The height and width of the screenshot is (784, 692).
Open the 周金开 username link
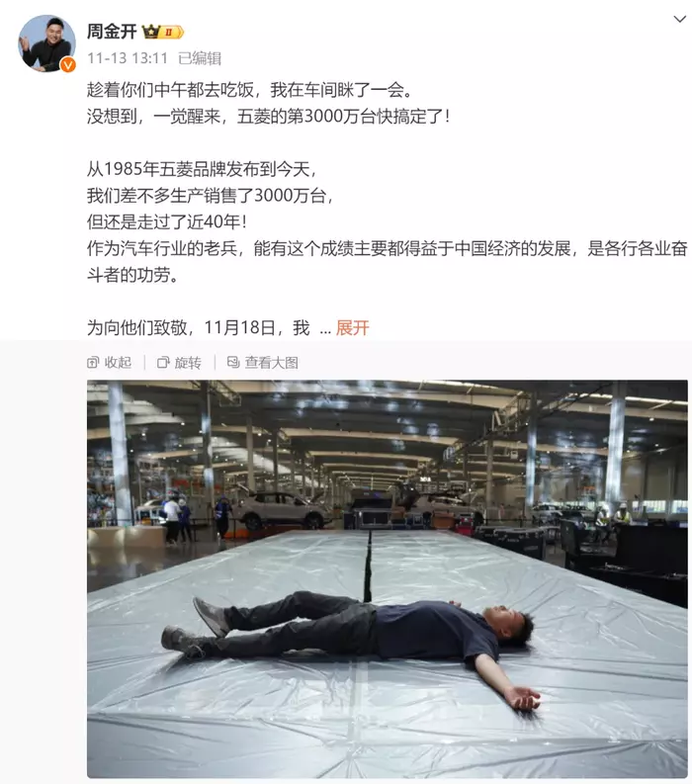112,32
